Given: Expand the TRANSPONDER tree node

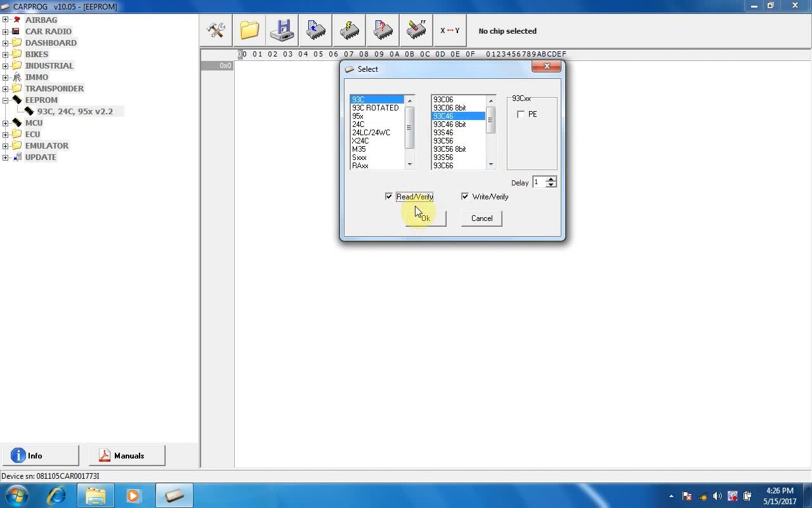Looking at the screenshot, I should [x=6, y=88].
